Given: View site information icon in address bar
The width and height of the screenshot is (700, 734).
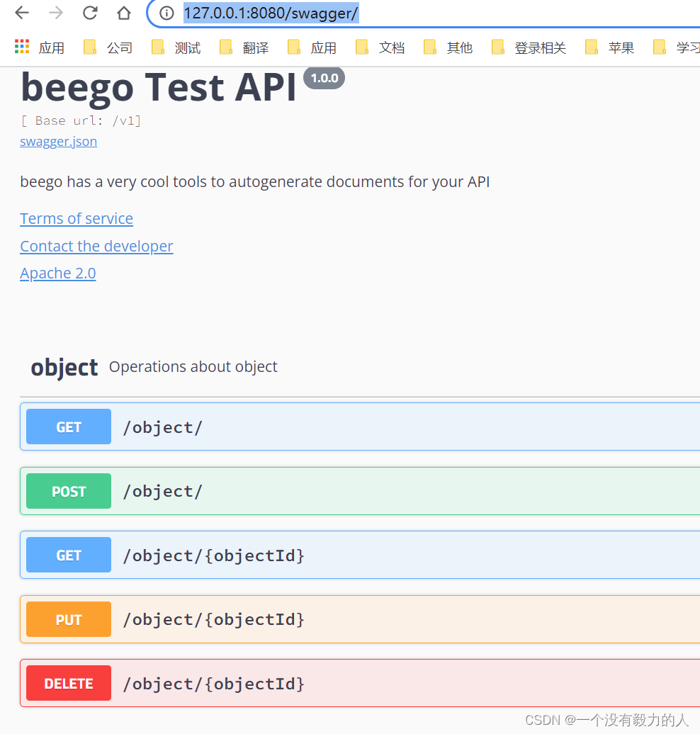Looking at the screenshot, I should (x=166, y=13).
